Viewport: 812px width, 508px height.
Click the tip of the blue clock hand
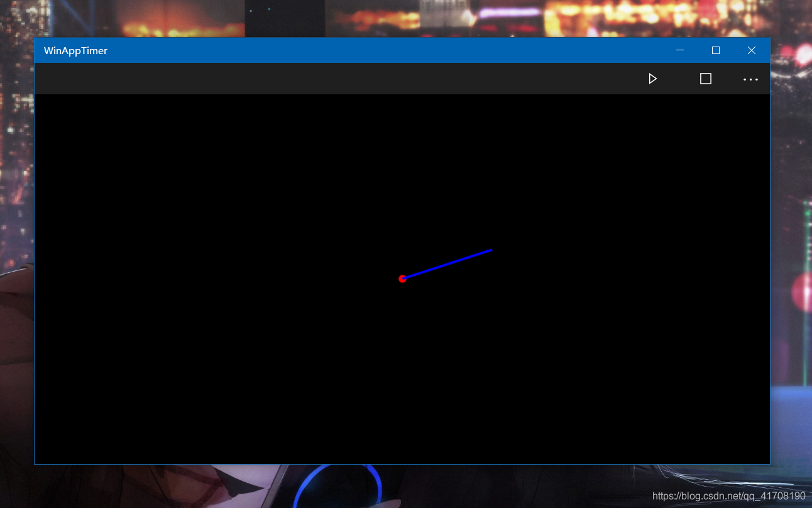(491, 250)
